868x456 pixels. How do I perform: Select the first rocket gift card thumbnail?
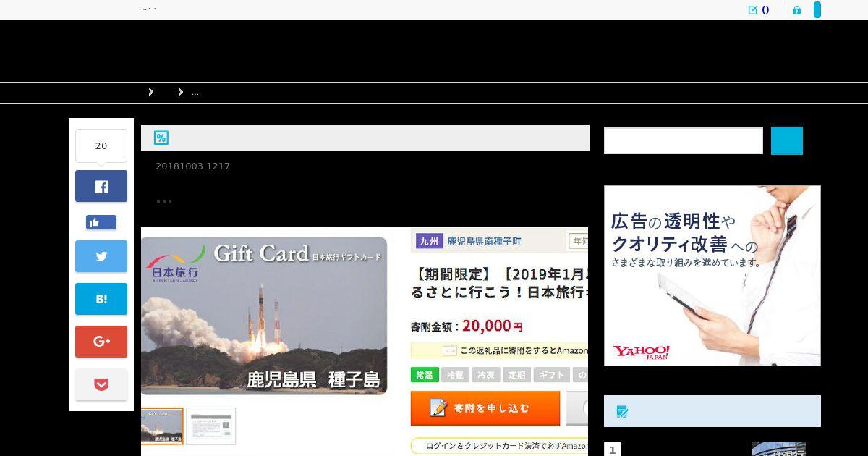[162, 426]
